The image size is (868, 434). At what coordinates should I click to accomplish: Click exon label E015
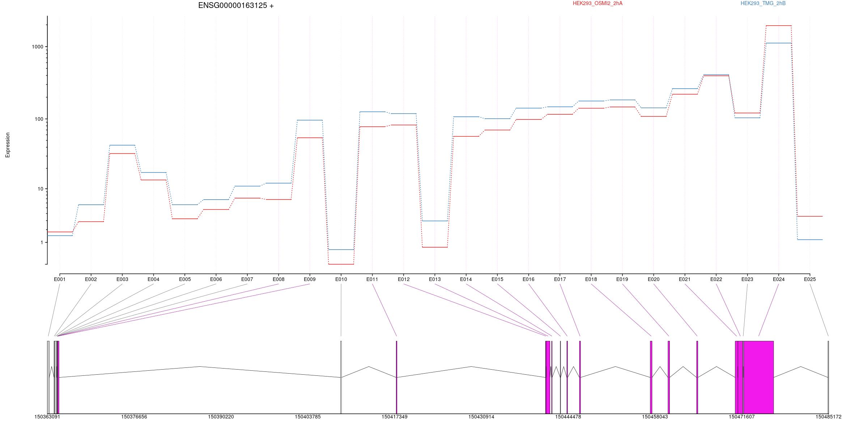click(497, 279)
